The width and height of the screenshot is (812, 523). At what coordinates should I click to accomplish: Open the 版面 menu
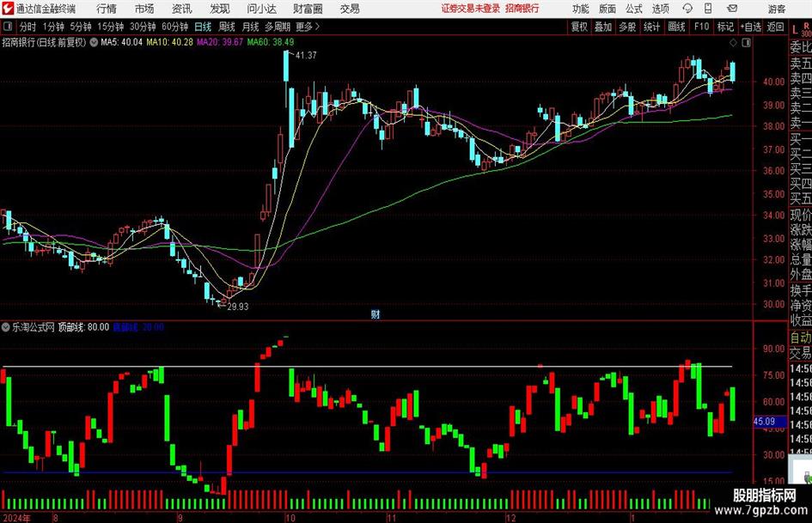click(x=607, y=9)
